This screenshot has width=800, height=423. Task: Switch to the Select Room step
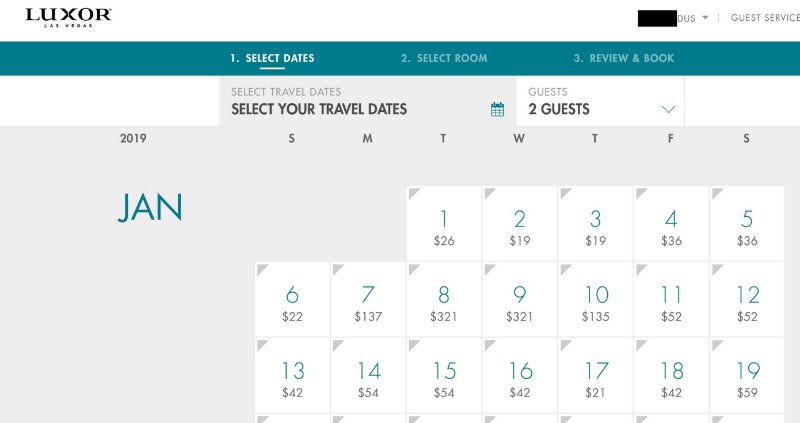click(444, 58)
